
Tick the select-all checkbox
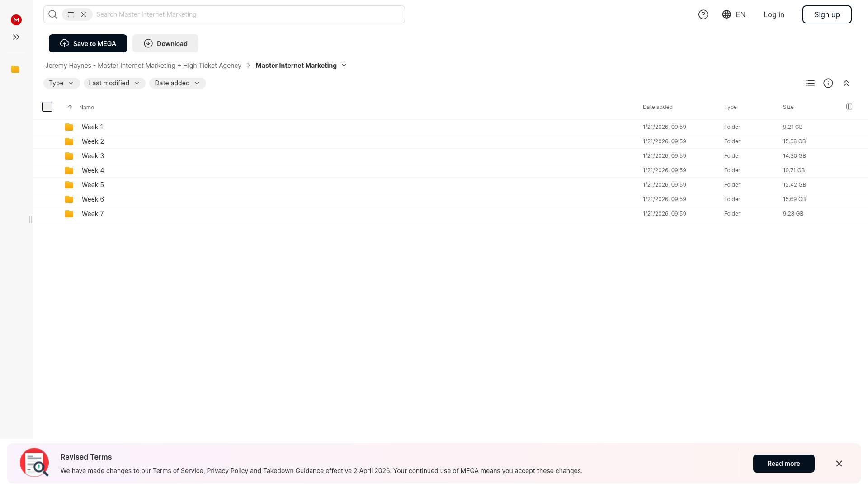click(x=47, y=107)
